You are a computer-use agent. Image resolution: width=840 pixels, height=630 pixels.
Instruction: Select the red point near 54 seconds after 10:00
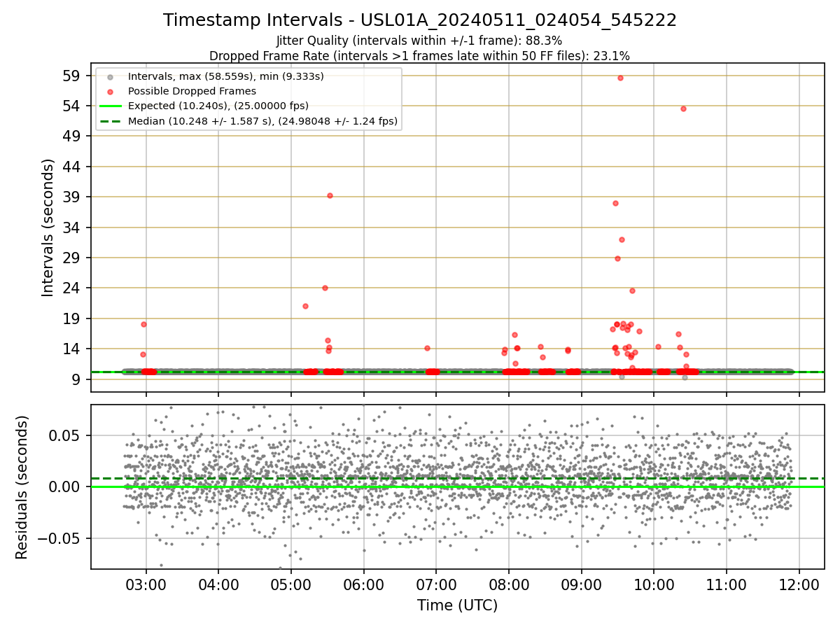tap(683, 108)
